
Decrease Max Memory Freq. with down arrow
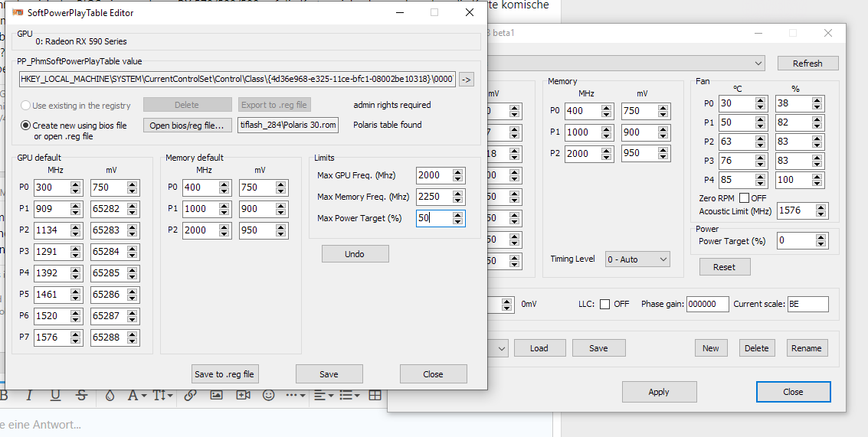[457, 201]
